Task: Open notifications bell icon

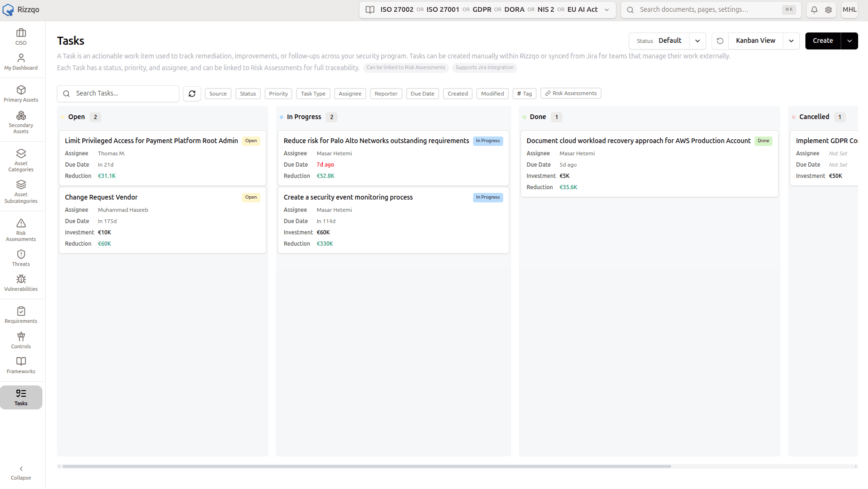Action: (814, 9)
